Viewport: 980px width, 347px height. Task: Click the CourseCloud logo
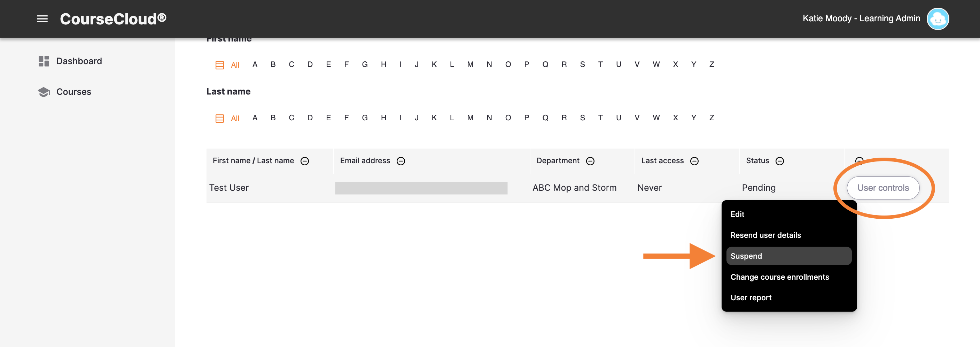[112, 18]
